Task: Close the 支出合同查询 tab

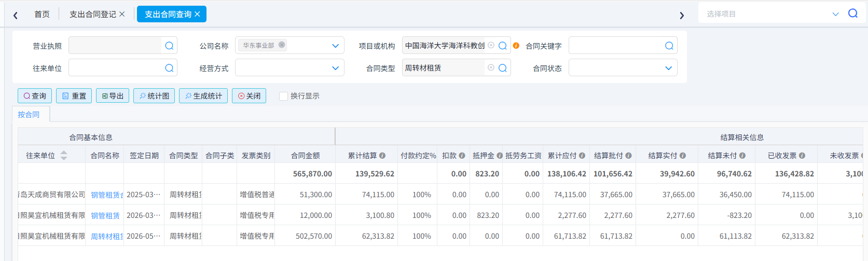Action: [x=197, y=14]
